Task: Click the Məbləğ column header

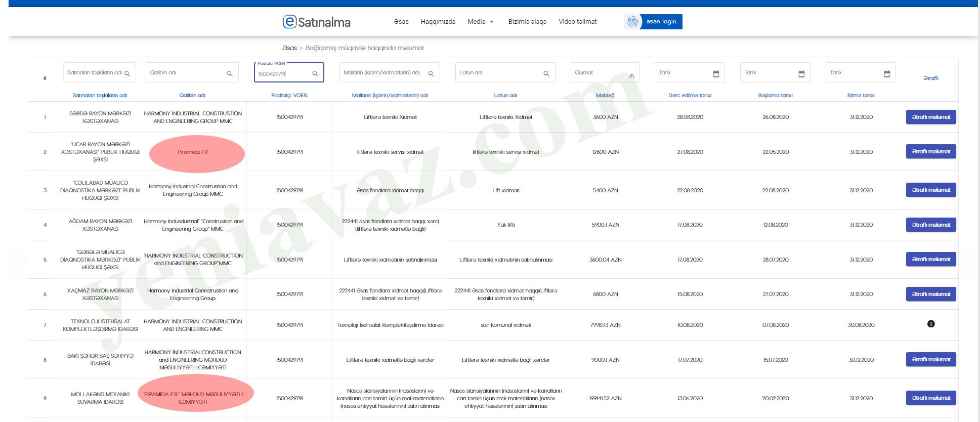Action: (x=605, y=95)
